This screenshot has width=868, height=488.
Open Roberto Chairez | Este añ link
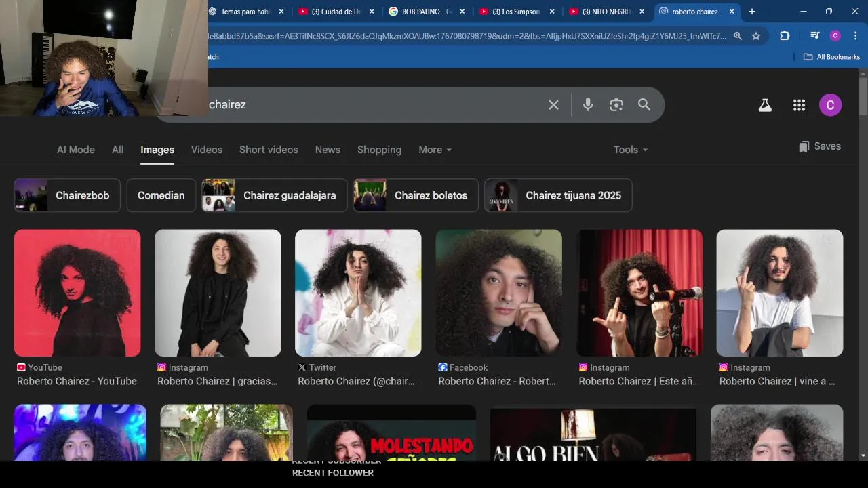639,381
